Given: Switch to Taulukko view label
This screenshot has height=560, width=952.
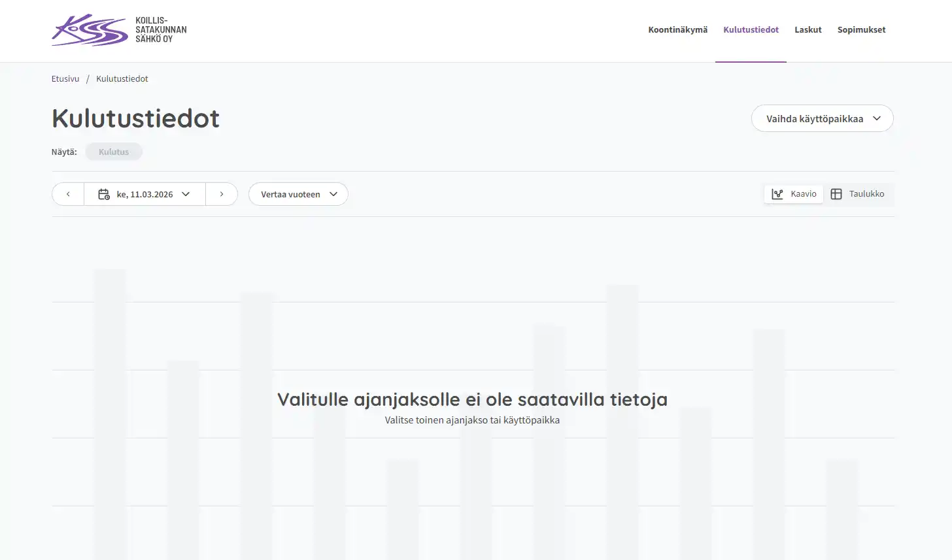Looking at the screenshot, I should click(866, 194).
